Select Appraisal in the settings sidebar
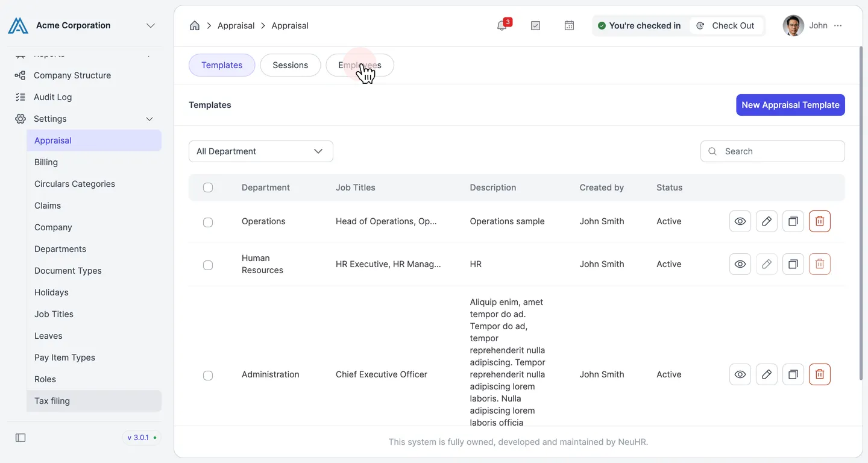This screenshot has width=868, height=463. [94, 140]
